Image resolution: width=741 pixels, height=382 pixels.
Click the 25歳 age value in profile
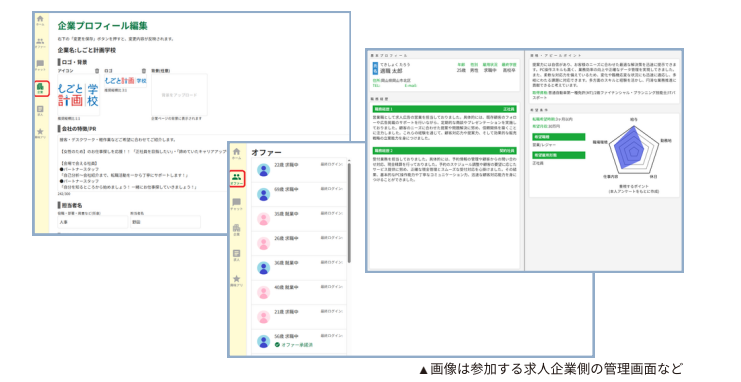point(461,70)
